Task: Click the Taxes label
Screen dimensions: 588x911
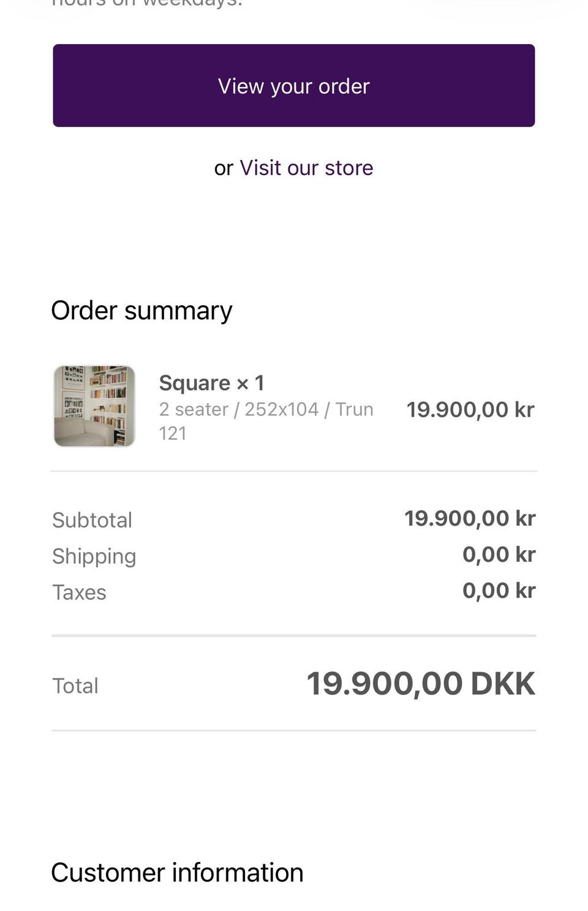Action: (79, 592)
